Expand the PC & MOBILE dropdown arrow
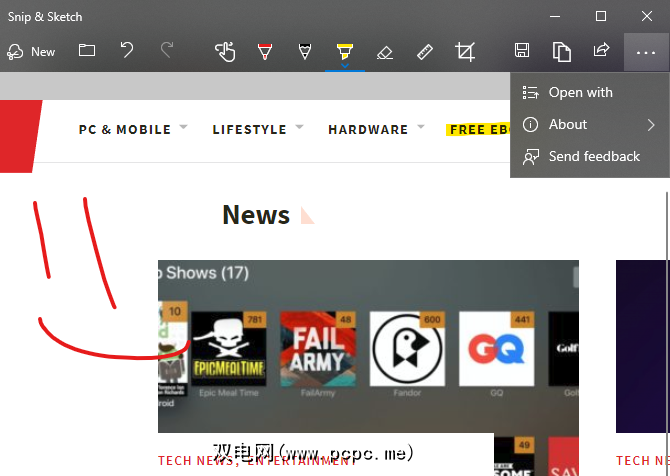 click(183, 127)
